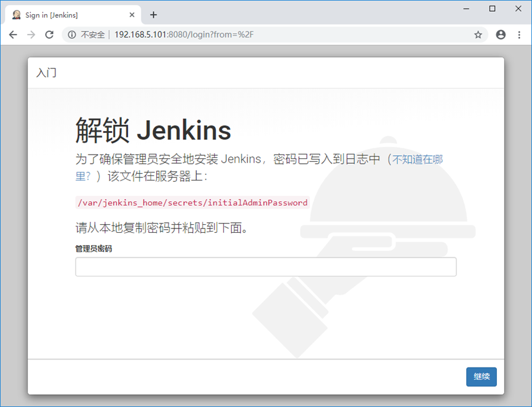The height and width of the screenshot is (407, 532).
Task: Reload the Jenkins login page
Action: click(x=50, y=34)
